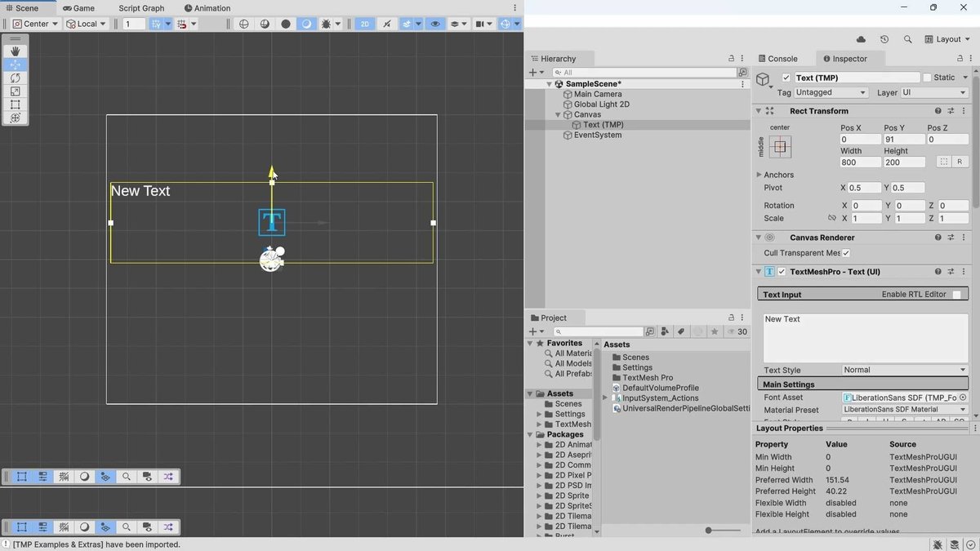This screenshot has height=551, width=980.
Task: Toggle scene visibility eye icon
Action: [x=435, y=24]
